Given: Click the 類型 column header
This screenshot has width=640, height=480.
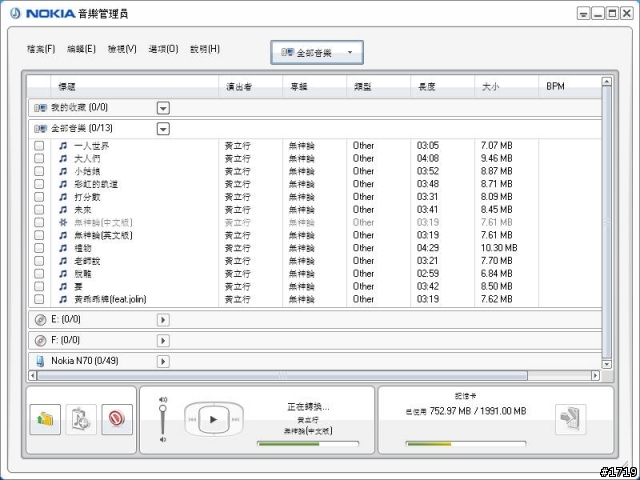Looking at the screenshot, I should [379, 86].
